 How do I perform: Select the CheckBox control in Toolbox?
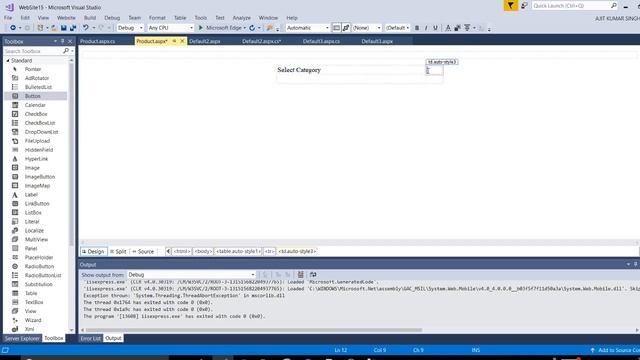[x=36, y=114]
